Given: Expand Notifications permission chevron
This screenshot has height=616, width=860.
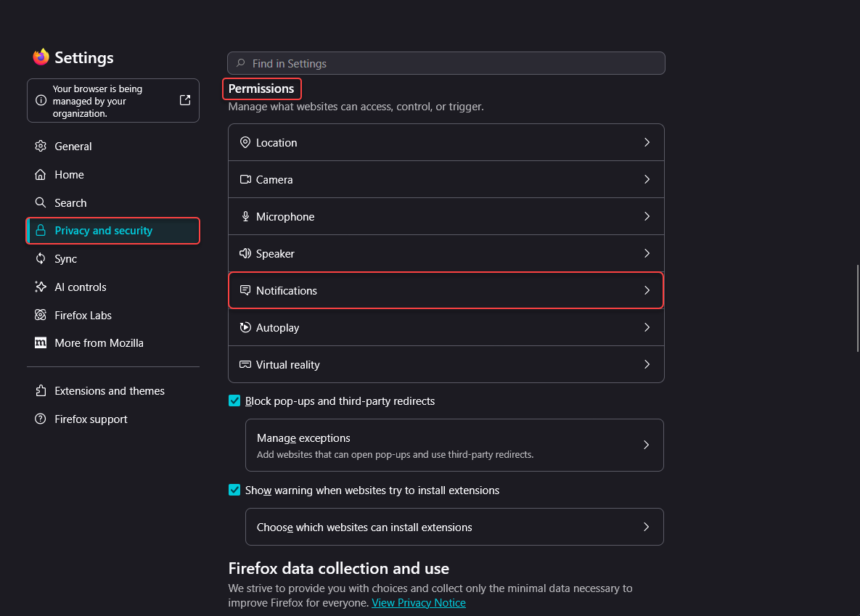Looking at the screenshot, I should [x=647, y=290].
